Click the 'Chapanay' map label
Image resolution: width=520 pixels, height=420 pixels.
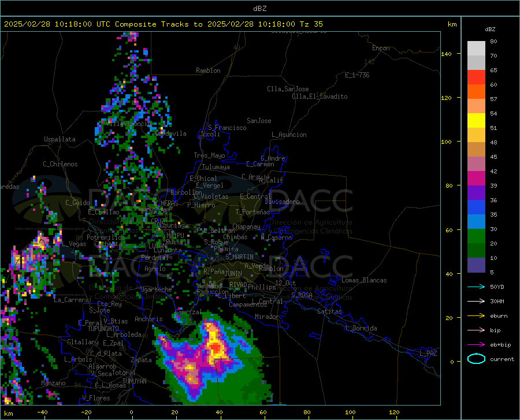click(x=246, y=226)
